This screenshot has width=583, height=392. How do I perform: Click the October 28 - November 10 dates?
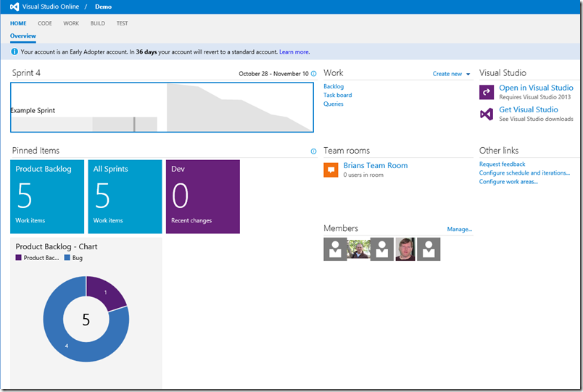pyautogui.click(x=273, y=74)
